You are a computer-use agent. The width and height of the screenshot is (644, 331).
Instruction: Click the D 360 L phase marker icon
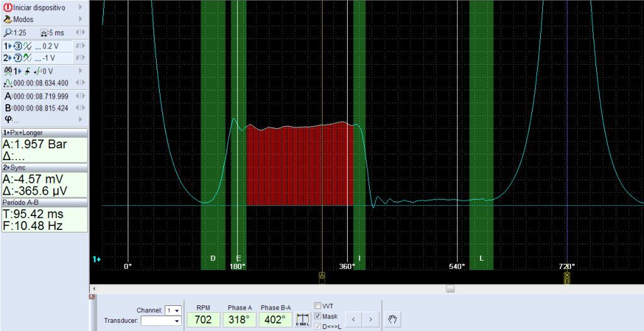pyautogui.click(x=303, y=319)
